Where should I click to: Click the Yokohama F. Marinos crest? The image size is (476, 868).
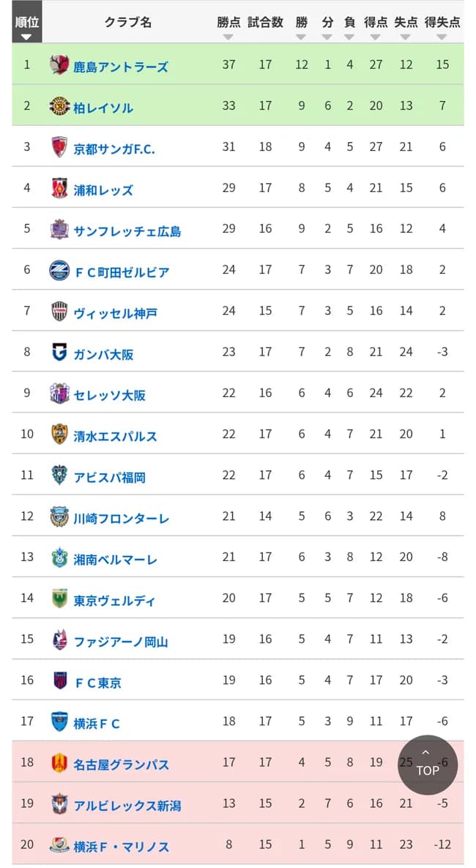click(x=58, y=844)
